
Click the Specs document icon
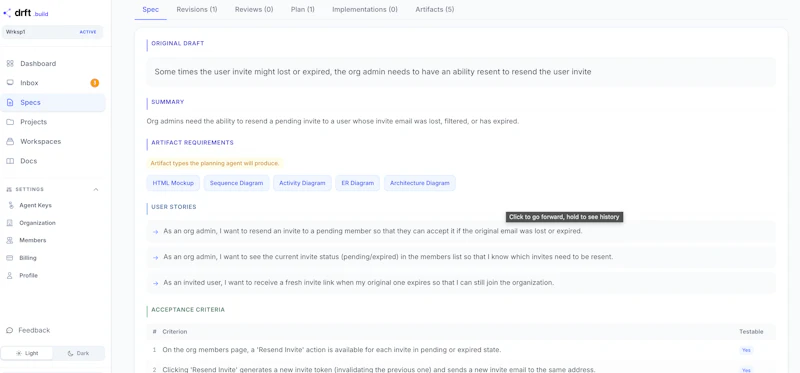(10, 103)
